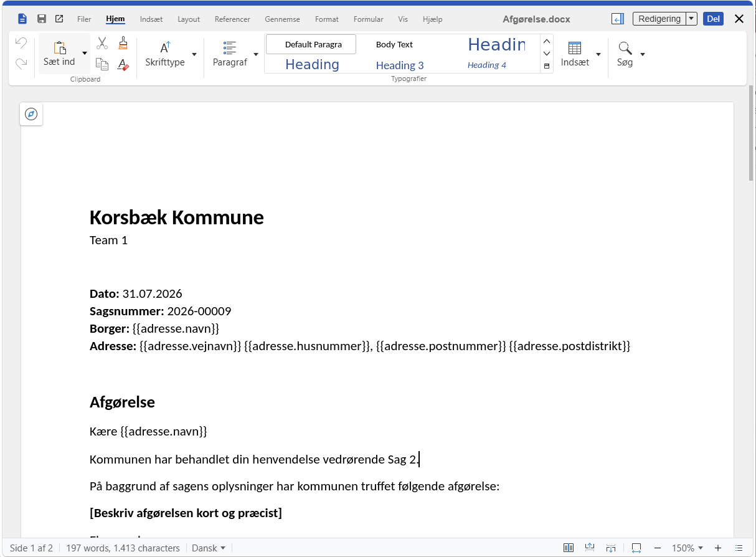
Task: Click the word count in status bar
Action: pos(123,548)
